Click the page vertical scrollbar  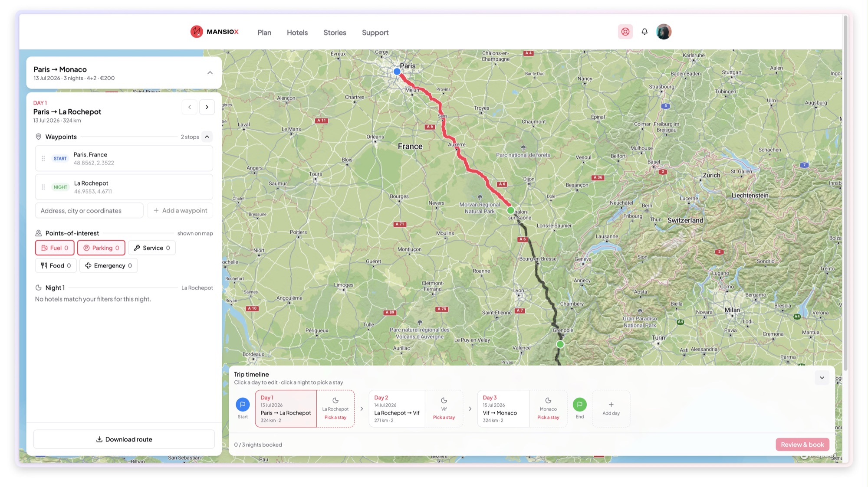coord(845,193)
